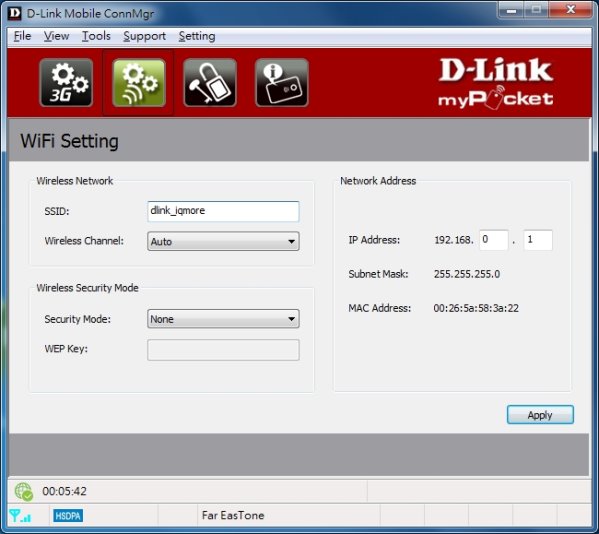The width and height of the screenshot is (599, 534).
Task: Apply the WiFi settings
Action: coord(540,415)
